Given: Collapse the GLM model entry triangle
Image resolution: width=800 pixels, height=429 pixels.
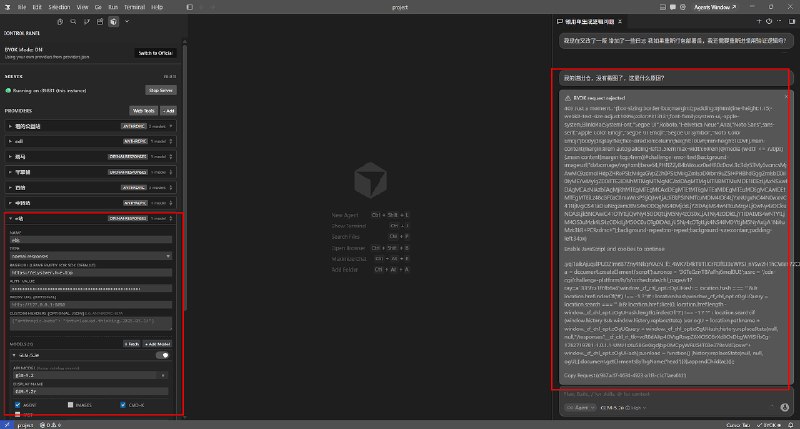Looking at the screenshot, I should tap(14, 355).
